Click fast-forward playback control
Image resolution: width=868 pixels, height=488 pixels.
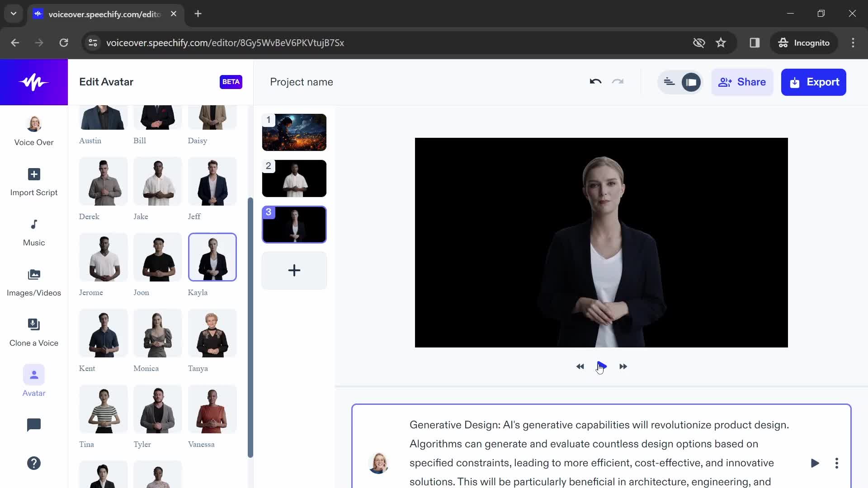(x=623, y=366)
